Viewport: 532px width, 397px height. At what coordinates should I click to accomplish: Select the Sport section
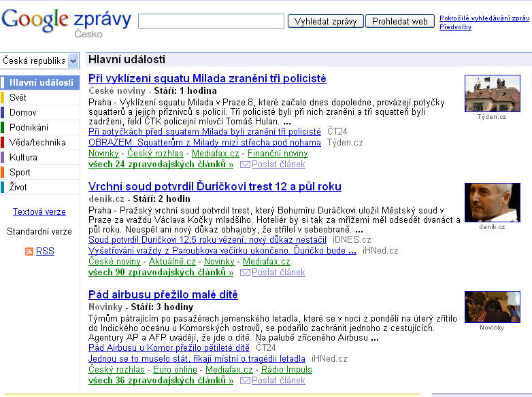[40, 172]
